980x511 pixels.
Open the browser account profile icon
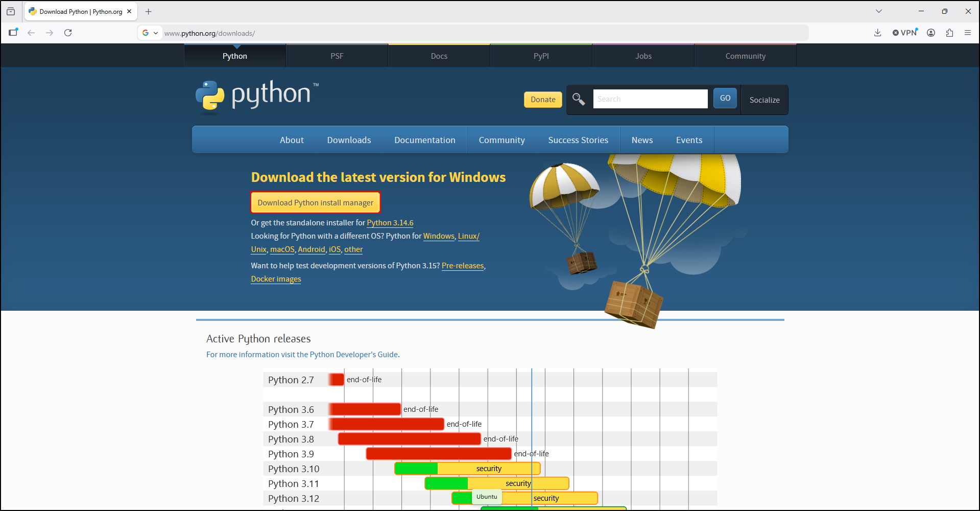click(x=931, y=33)
